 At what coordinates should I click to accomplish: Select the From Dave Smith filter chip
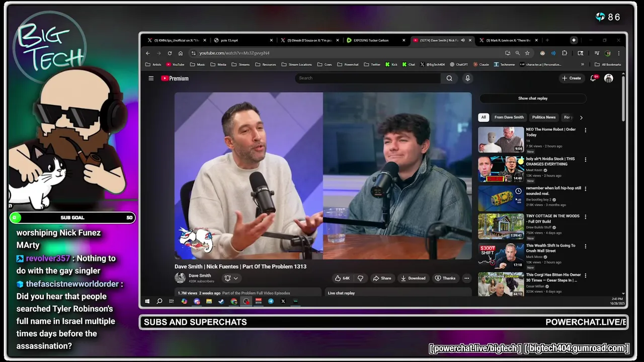click(509, 117)
